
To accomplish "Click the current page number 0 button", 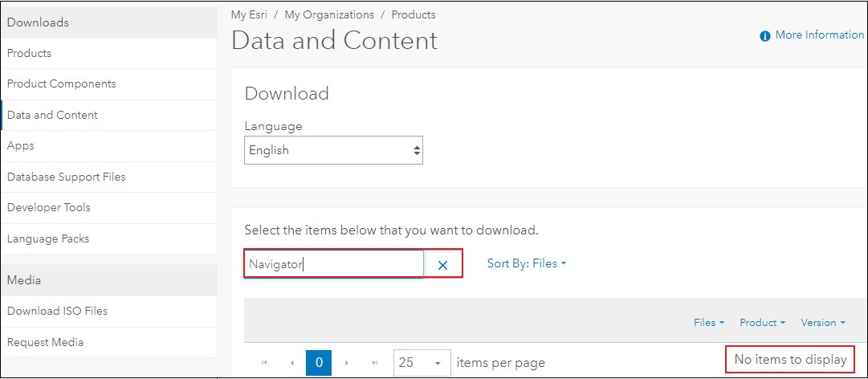I will click(x=319, y=363).
